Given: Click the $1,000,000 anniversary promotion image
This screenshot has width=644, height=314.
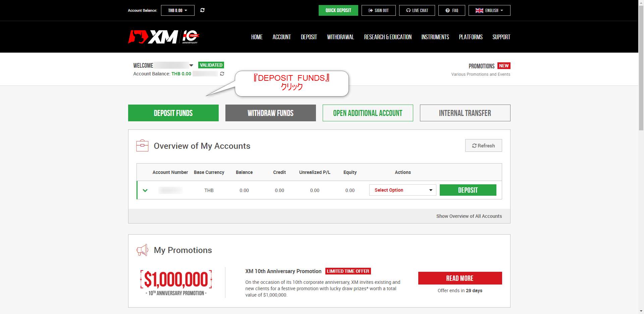Looking at the screenshot, I should pyautogui.click(x=176, y=282).
